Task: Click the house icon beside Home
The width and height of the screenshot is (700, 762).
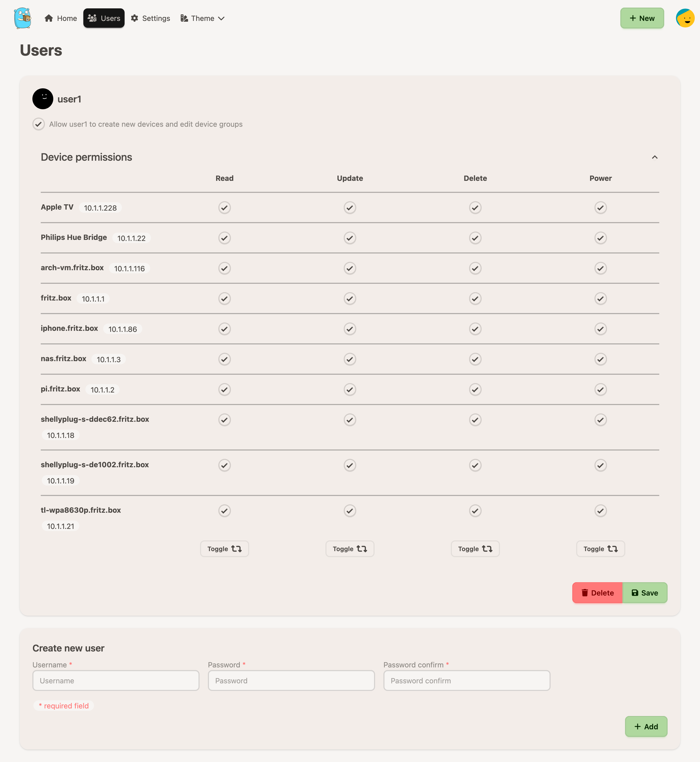Action: click(49, 18)
